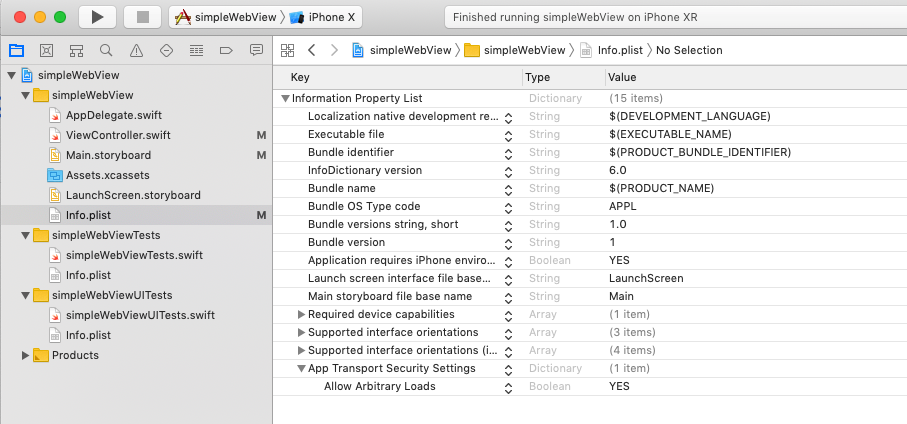Open the Find navigator magnifier icon
907x424 pixels.
106,50
